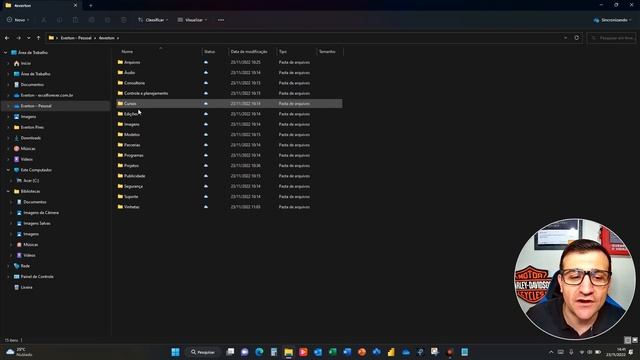Screen dimensions: 640x360
Task: Open recent locations chevron next to navigation arrows
Action: tap(29, 38)
